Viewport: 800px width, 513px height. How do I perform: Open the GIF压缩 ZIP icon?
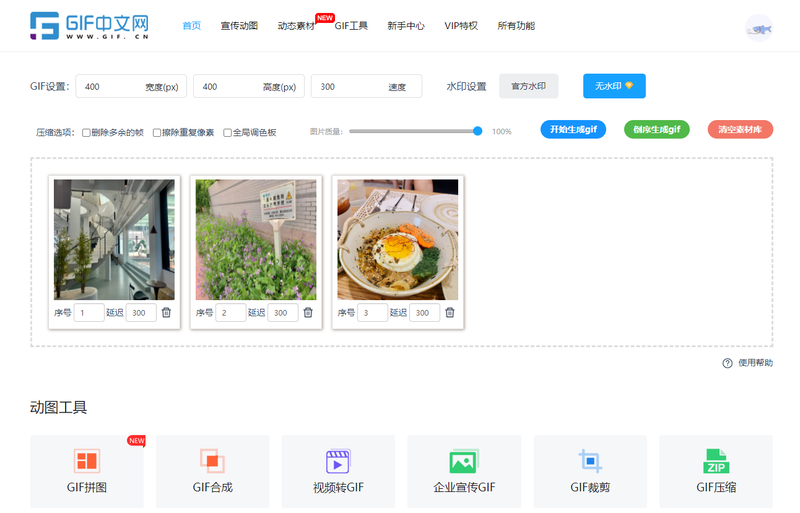point(716,461)
